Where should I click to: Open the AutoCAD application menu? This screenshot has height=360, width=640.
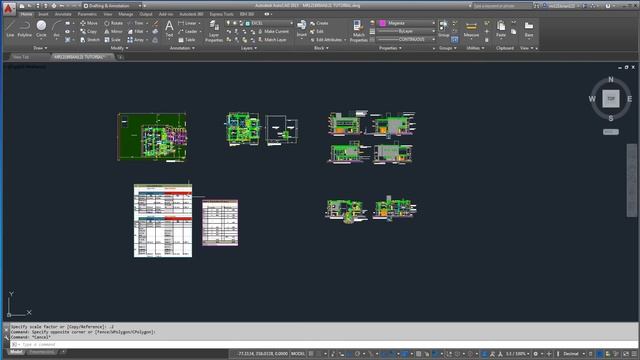(x=8, y=8)
